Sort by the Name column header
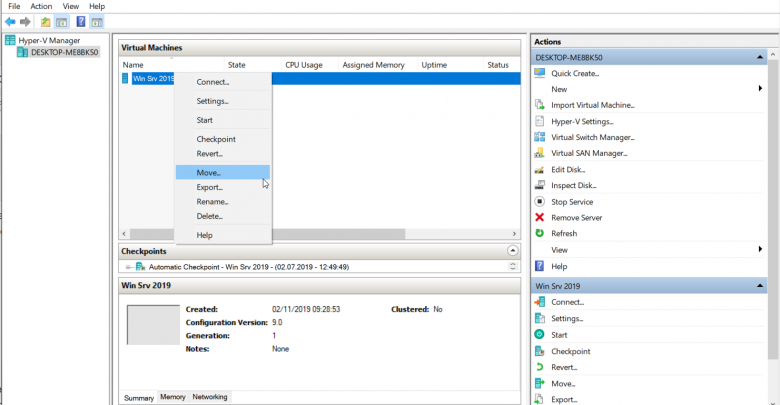Screen dimensions: 780x405 tap(172, 65)
